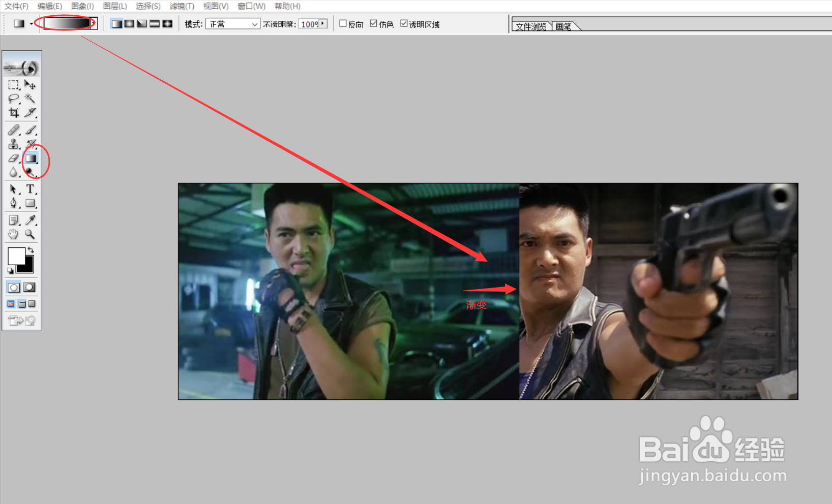Select the History Brush tool
This screenshot has width=832, height=504.
pyautogui.click(x=30, y=144)
